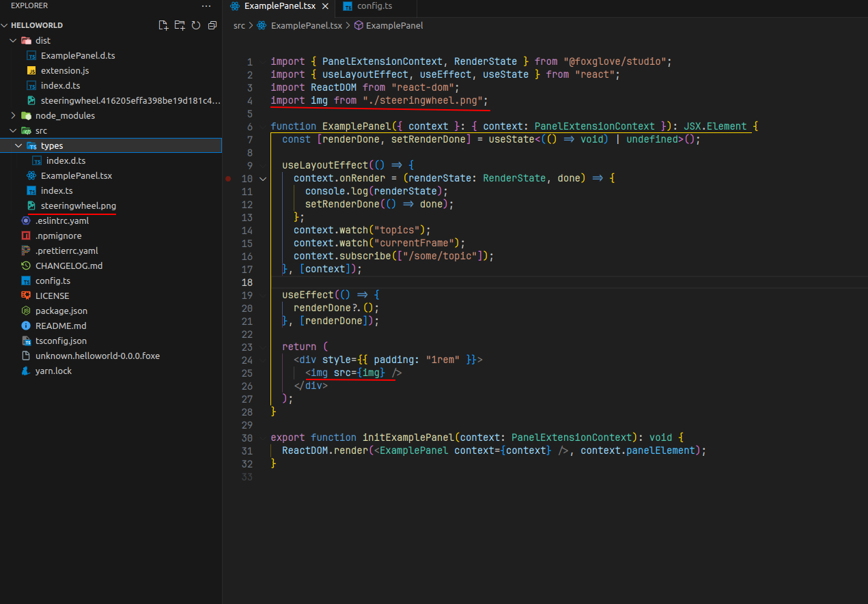Click the New File icon in Explorer
868x604 pixels.
coord(163,25)
